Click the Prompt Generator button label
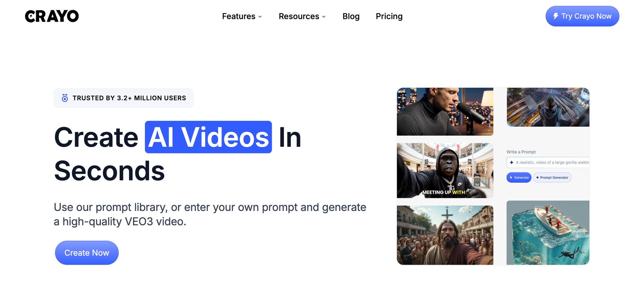The image size is (644, 294). 554,177
